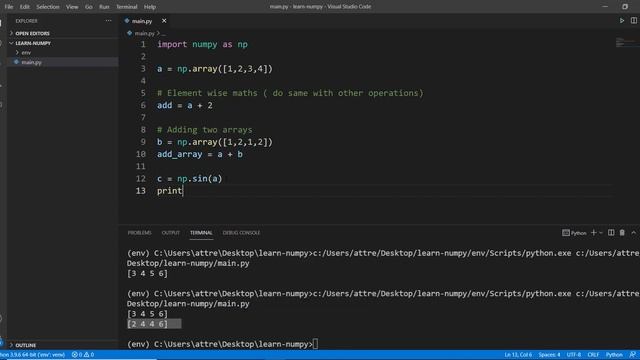The height and width of the screenshot is (360, 640).
Task: Click 'print' on line 13
Action: tap(169, 191)
